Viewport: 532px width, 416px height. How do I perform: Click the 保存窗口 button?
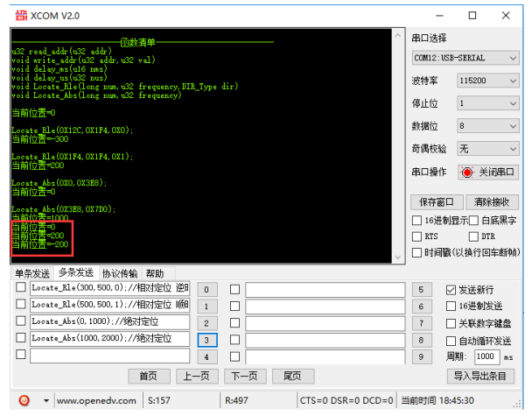click(437, 202)
